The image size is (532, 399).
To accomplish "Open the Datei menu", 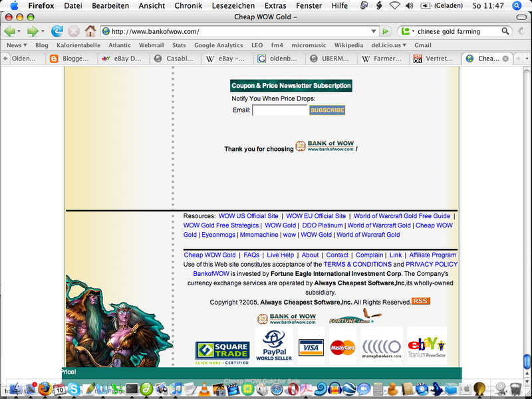I will click(x=73, y=6).
